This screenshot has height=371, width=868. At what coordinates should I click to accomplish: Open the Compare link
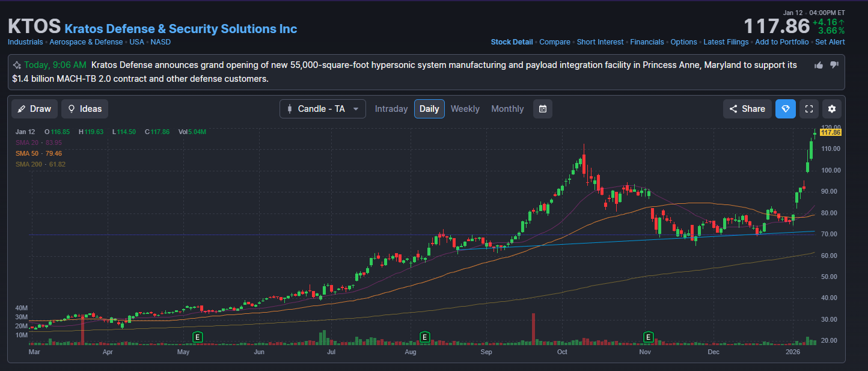(x=555, y=42)
